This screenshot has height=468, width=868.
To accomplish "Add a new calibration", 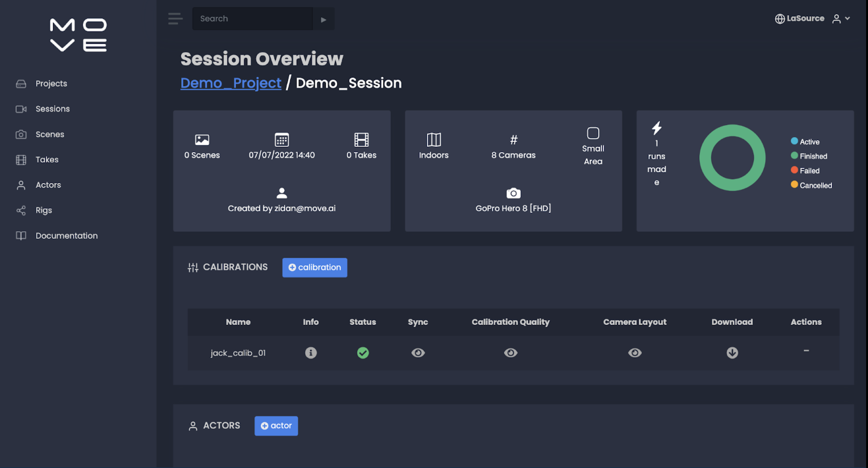I will click(315, 268).
